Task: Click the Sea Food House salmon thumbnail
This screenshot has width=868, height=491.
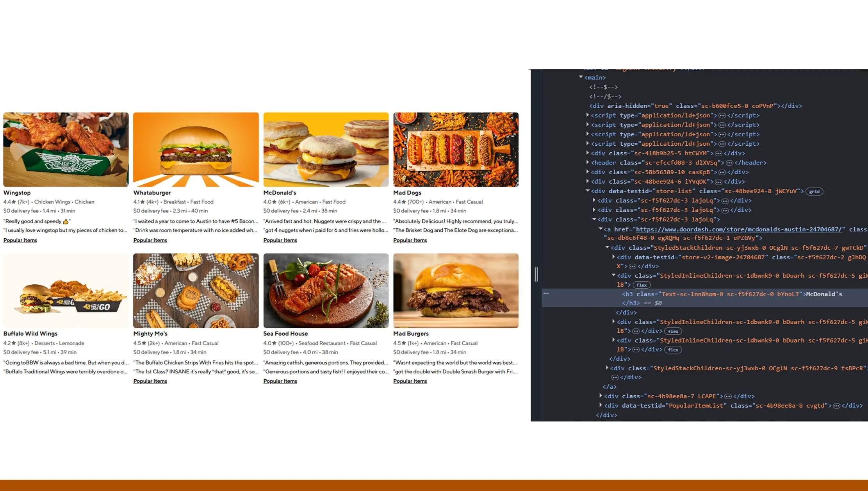Action: tap(326, 291)
